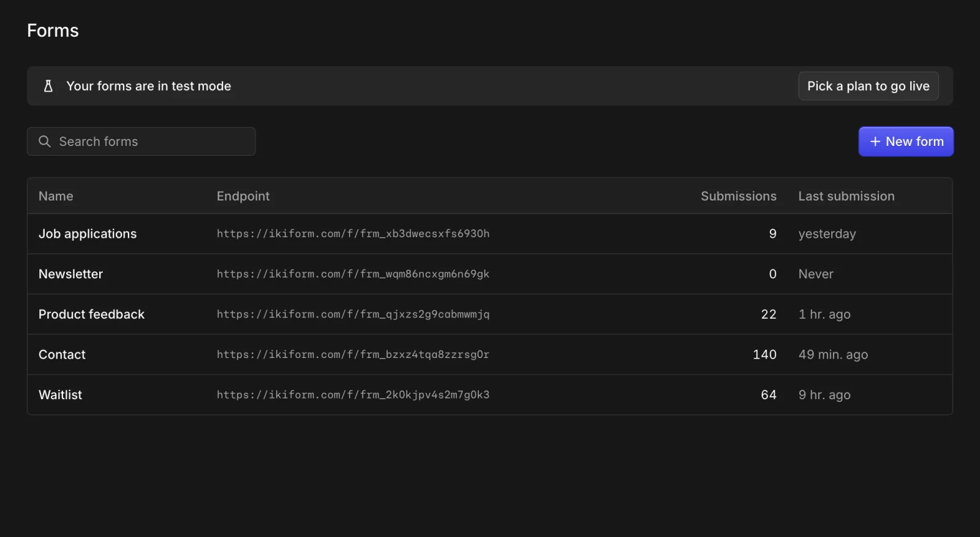The height and width of the screenshot is (537, 980).
Task: Click the flask test mode icon
Action: pyautogui.click(x=48, y=86)
